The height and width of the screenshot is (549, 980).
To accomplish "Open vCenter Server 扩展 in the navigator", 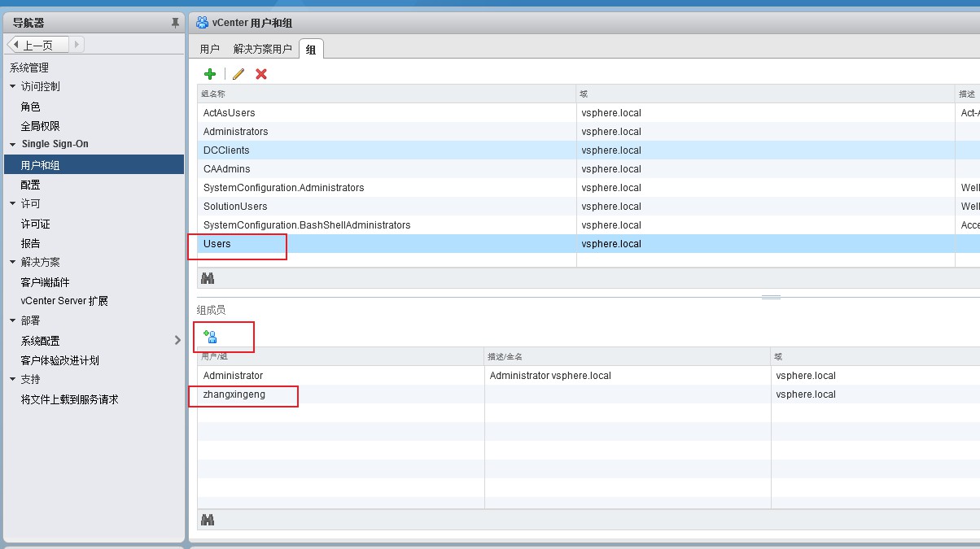I will pos(64,301).
